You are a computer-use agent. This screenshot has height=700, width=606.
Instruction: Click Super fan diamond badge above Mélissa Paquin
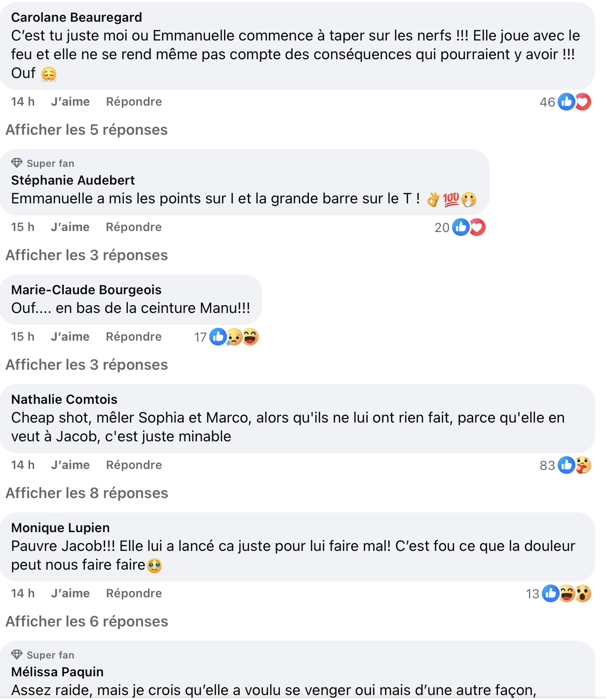(x=17, y=655)
